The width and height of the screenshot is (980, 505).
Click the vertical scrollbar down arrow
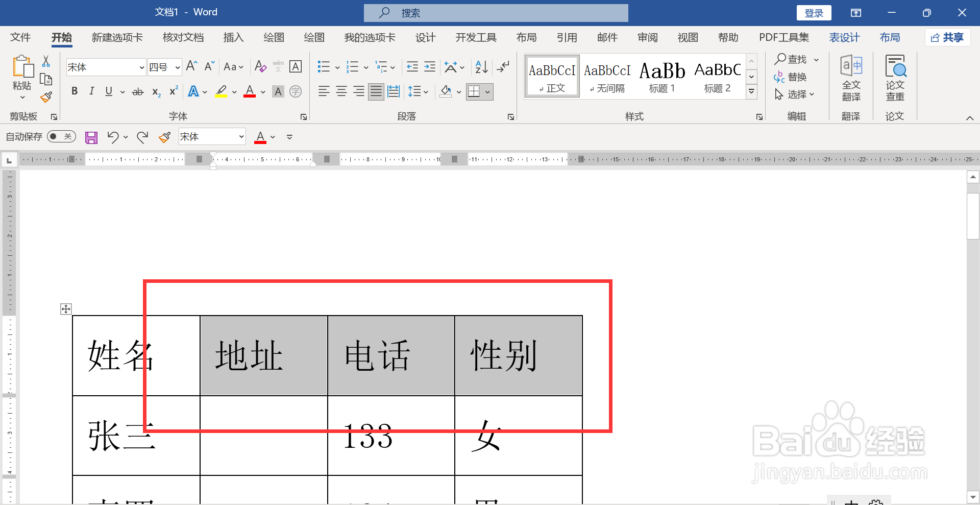[x=973, y=496]
